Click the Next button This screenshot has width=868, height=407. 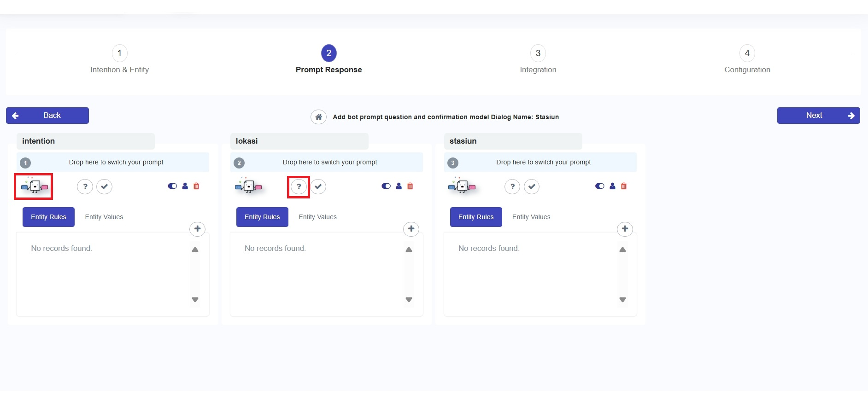point(818,116)
